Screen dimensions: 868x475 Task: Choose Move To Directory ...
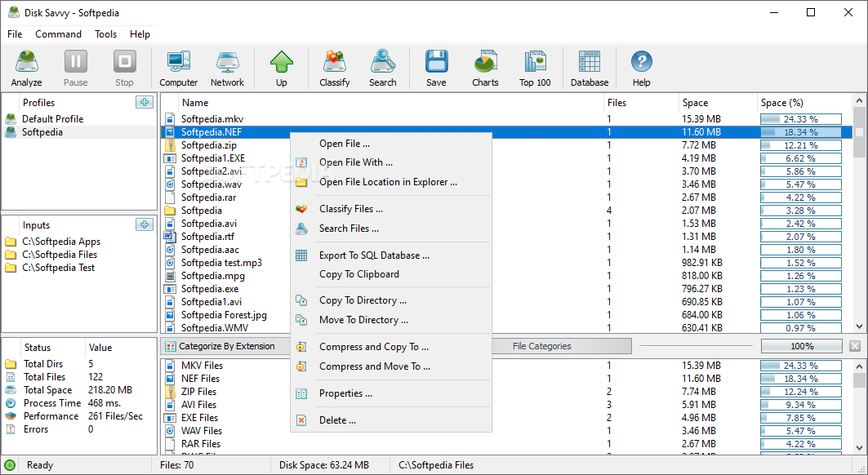(363, 319)
